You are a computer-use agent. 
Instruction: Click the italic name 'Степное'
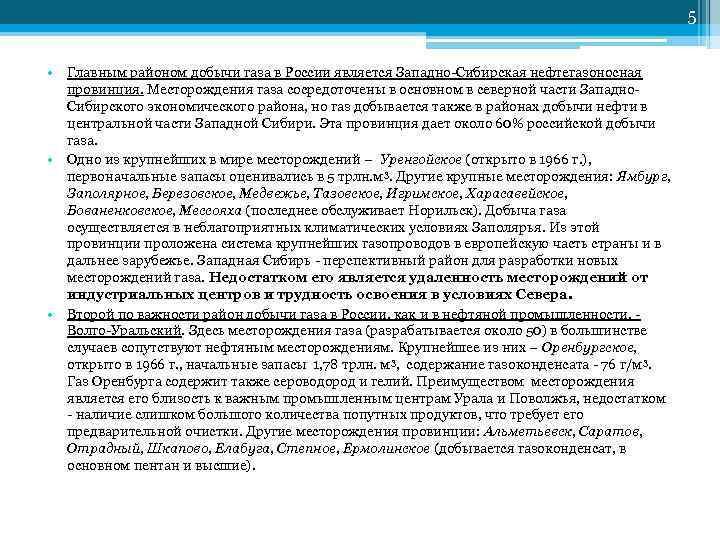tap(306, 449)
